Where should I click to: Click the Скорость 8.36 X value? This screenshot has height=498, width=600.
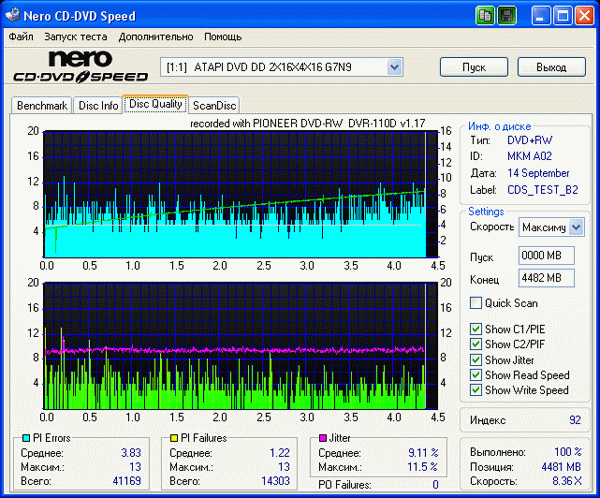point(567,481)
